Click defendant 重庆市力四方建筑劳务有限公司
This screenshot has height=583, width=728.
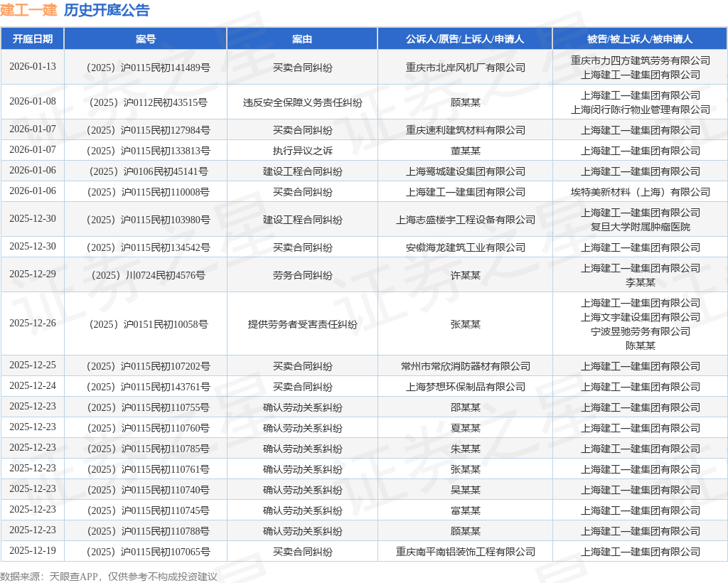[641, 61]
